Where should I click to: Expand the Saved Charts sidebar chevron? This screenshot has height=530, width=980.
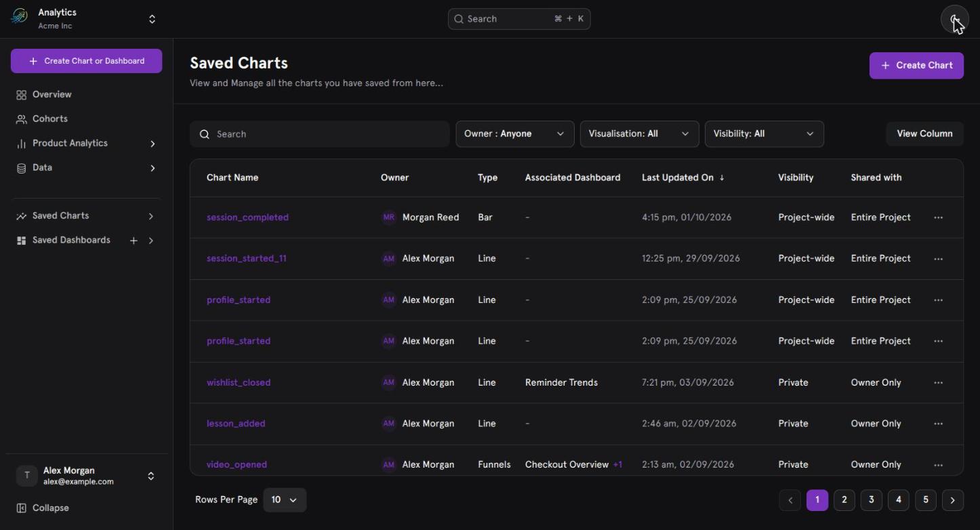150,216
